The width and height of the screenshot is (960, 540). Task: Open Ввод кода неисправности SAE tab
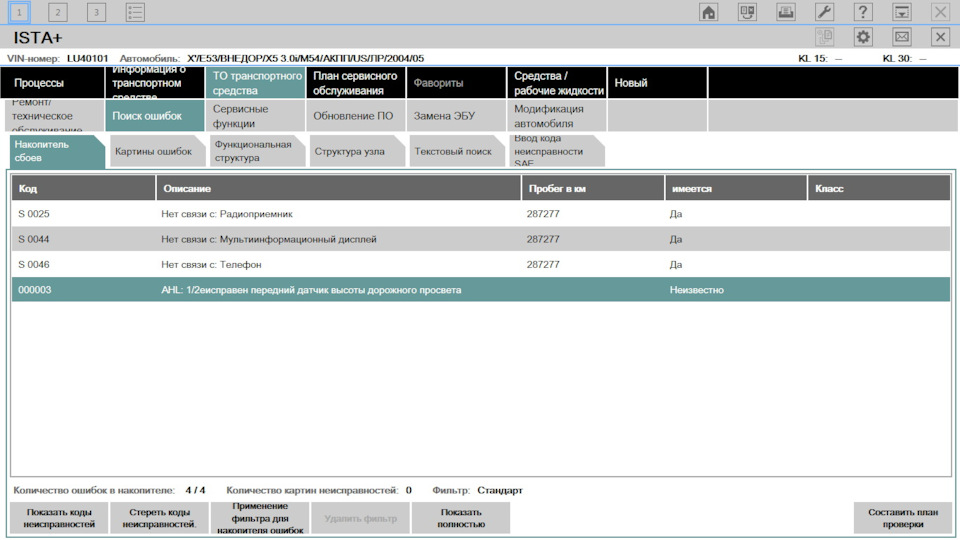pyautogui.click(x=557, y=151)
